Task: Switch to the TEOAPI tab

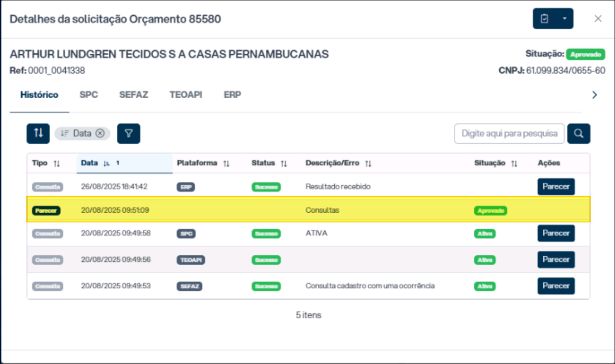Action: coord(186,95)
